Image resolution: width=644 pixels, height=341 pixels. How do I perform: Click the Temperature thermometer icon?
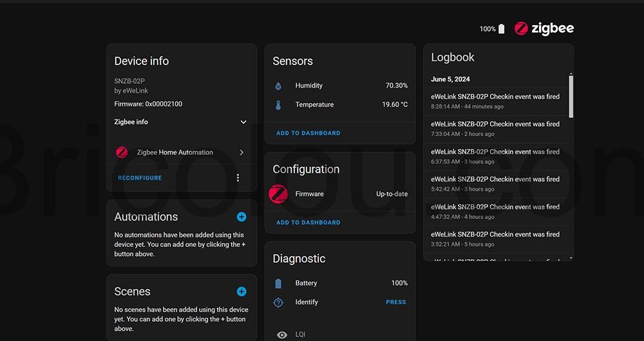(x=278, y=105)
